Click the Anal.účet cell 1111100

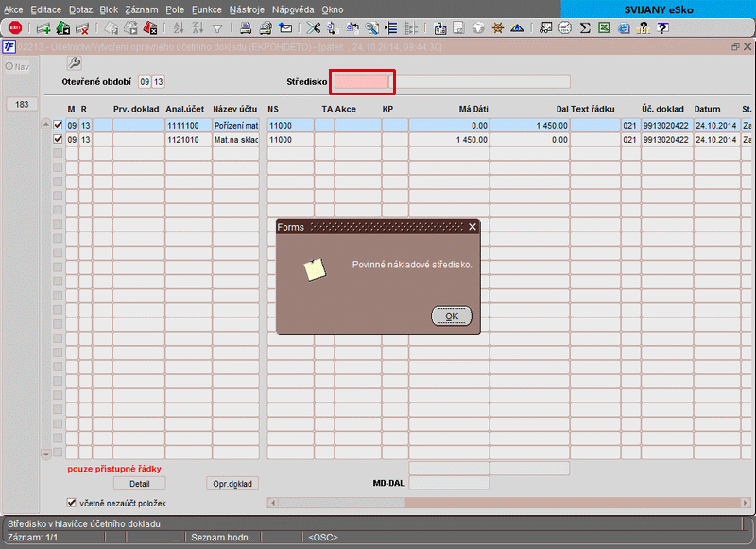[x=188, y=126]
